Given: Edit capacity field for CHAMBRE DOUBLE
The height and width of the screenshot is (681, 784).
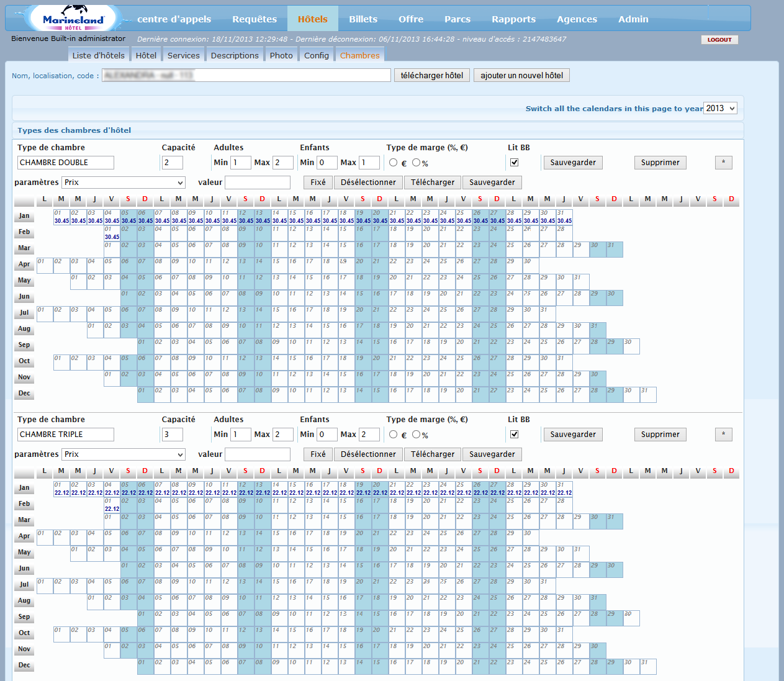Looking at the screenshot, I should pos(173,163).
